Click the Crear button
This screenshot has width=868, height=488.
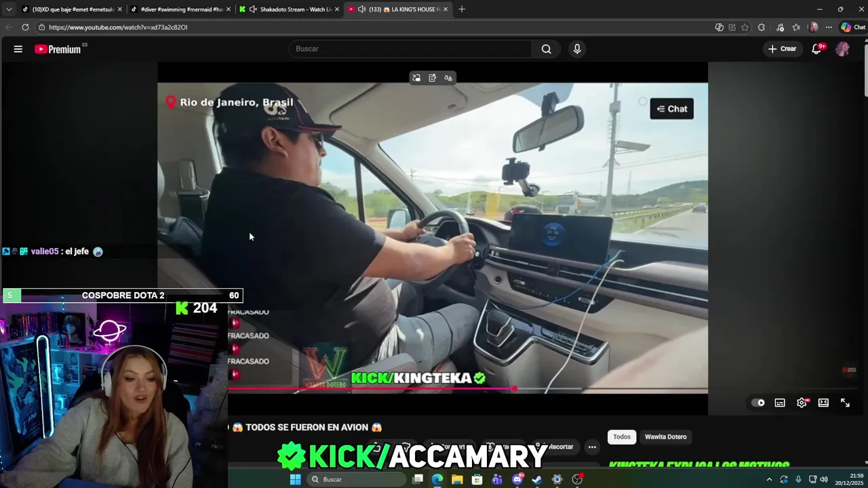782,49
